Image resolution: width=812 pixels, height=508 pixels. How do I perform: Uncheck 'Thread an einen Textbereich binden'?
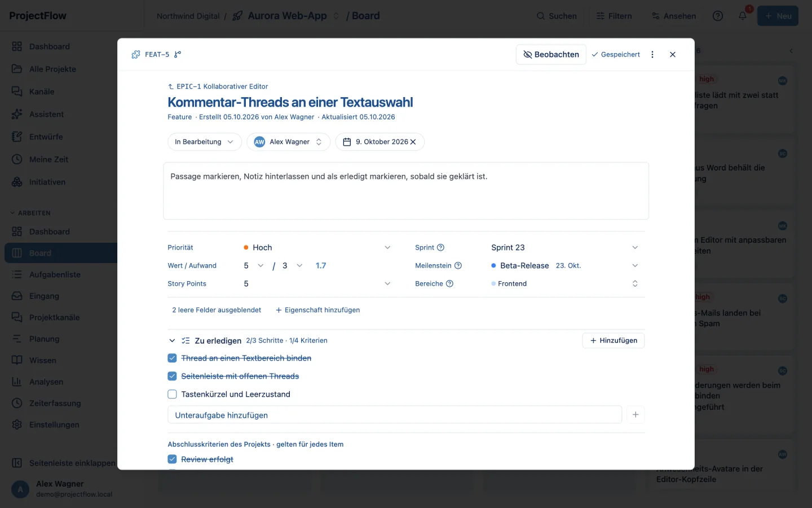click(x=172, y=358)
